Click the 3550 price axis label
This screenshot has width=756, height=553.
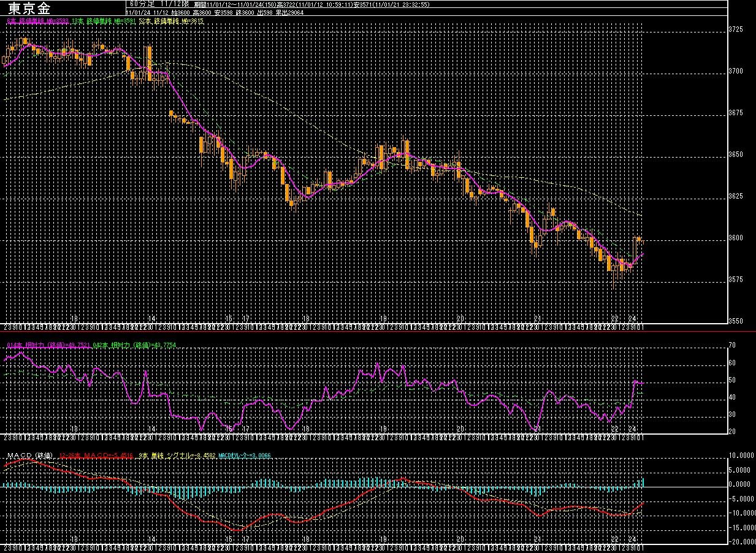tap(735, 321)
